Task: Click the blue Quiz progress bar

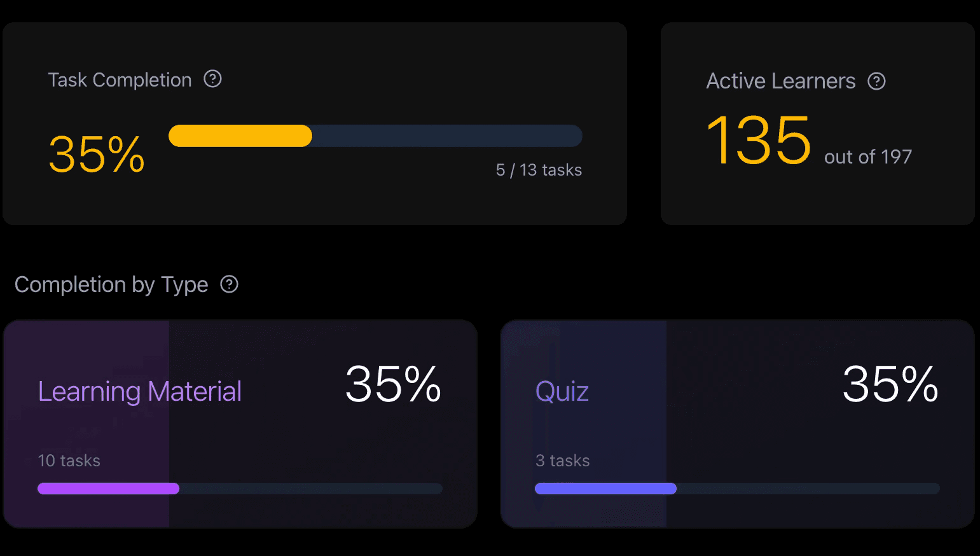Action: 737,489
